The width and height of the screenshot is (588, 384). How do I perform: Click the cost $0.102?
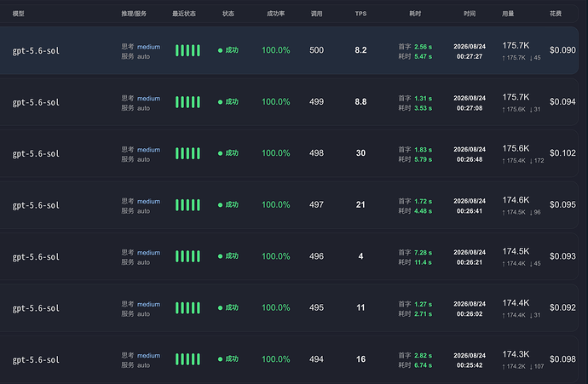(x=562, y=153)
